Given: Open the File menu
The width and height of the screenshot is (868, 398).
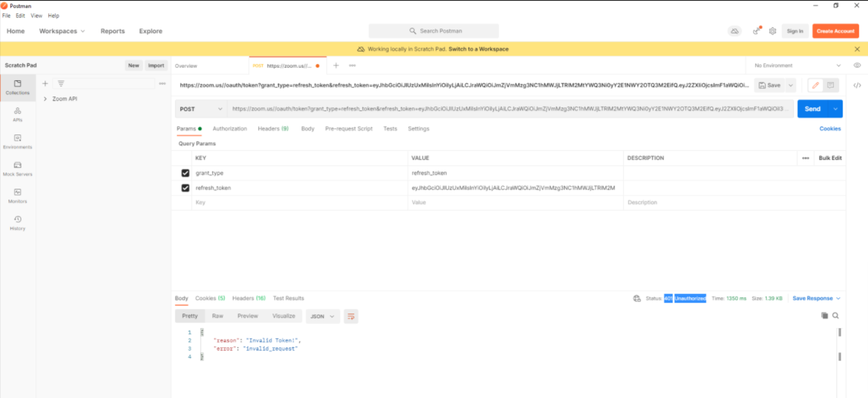Looking at the screenshot, I should 7,16.
